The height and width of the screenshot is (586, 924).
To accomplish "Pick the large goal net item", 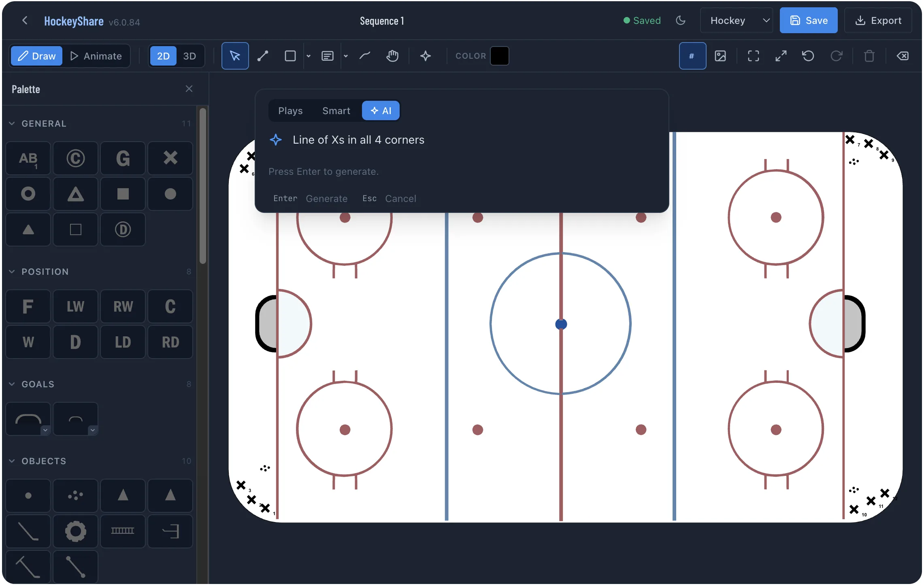I will [x=28, y=419].
